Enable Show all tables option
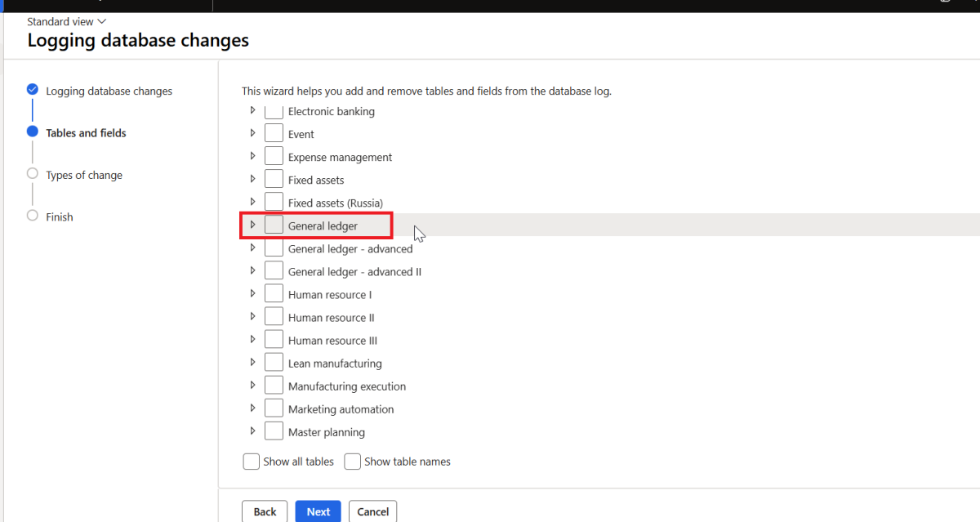 (x=252, y=462)
